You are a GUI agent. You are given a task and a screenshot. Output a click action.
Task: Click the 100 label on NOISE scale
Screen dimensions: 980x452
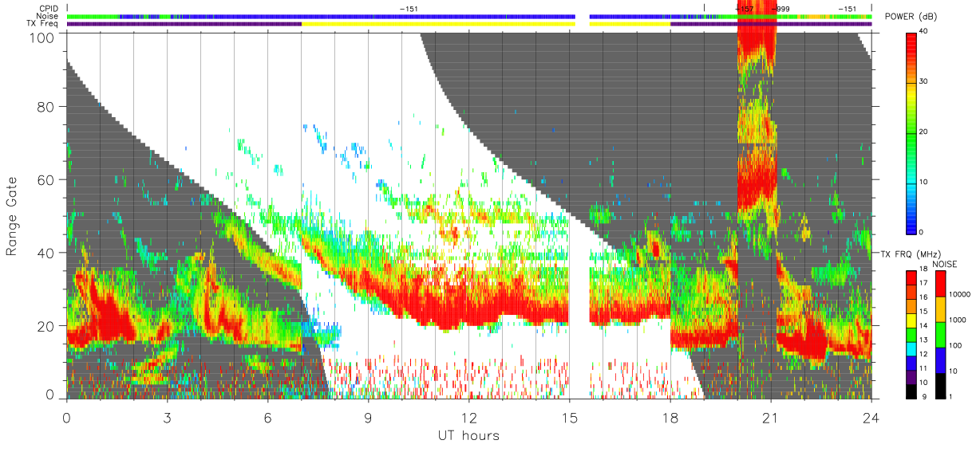coord(957,347)
